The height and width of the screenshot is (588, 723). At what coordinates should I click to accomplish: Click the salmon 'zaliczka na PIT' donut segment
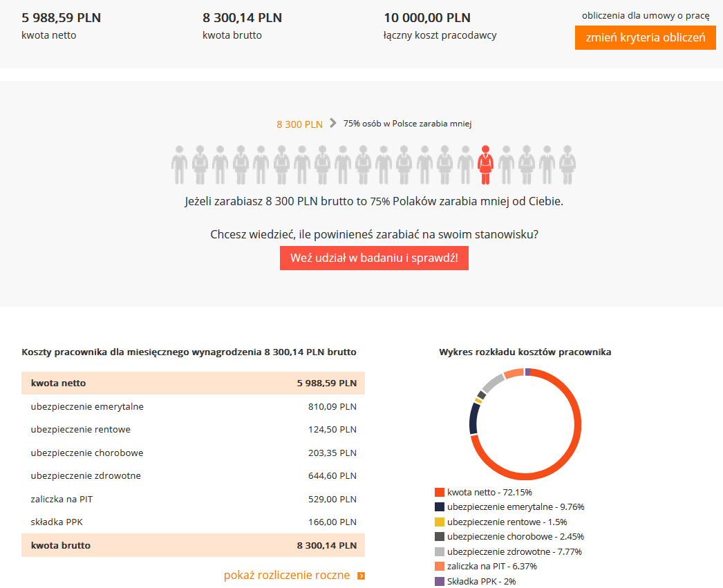[514, 373]
